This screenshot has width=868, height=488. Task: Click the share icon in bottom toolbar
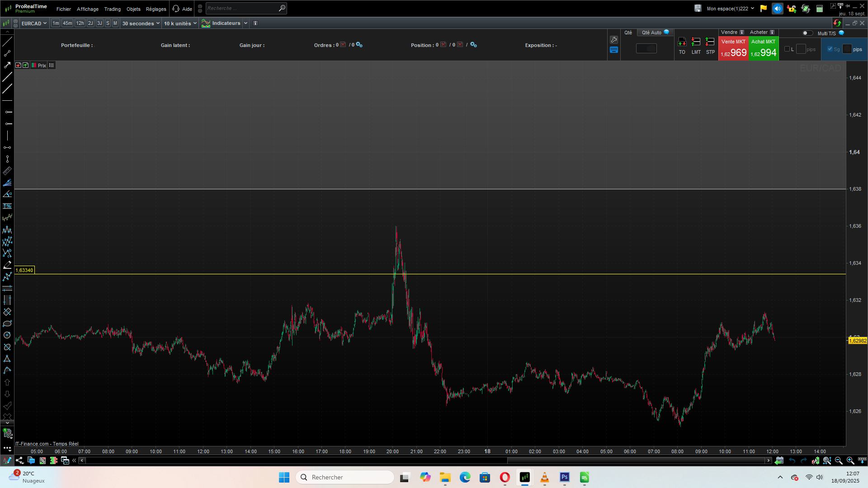pos(19,460)
